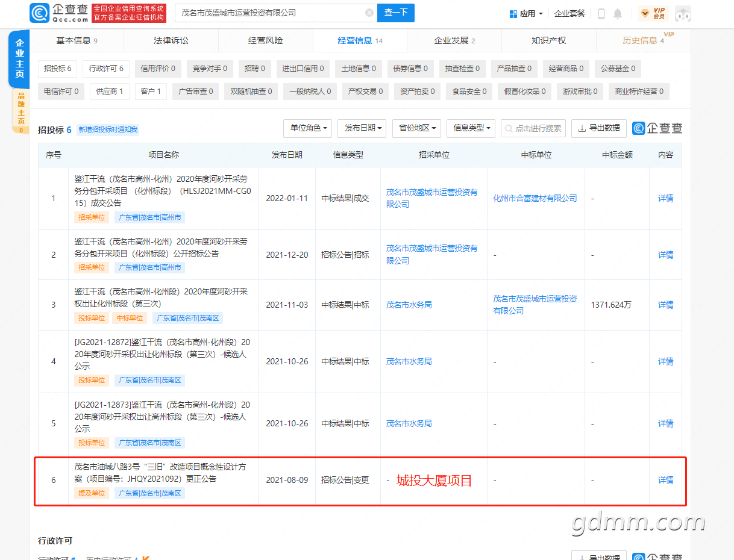Image resolution: width=734 pixels, height=560 pixels.
Task: Open 详情 for row 4
Action: click(x=665, y=361)
